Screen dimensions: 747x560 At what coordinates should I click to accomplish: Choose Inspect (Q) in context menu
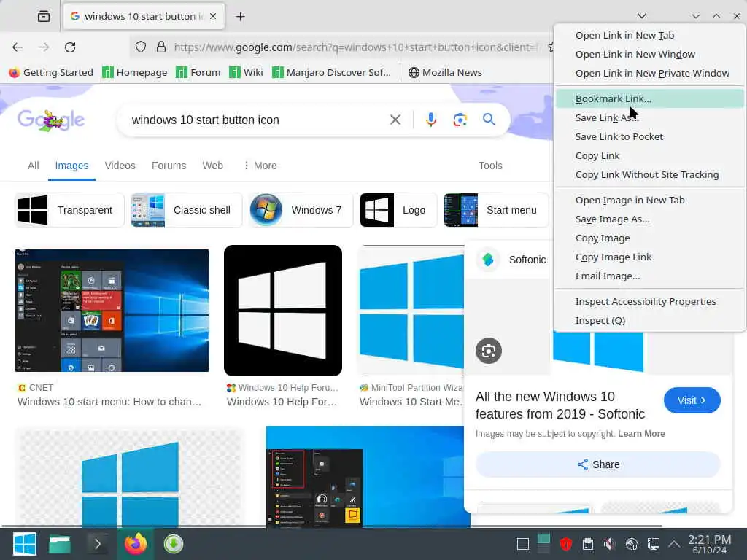[x=649, y=321]
